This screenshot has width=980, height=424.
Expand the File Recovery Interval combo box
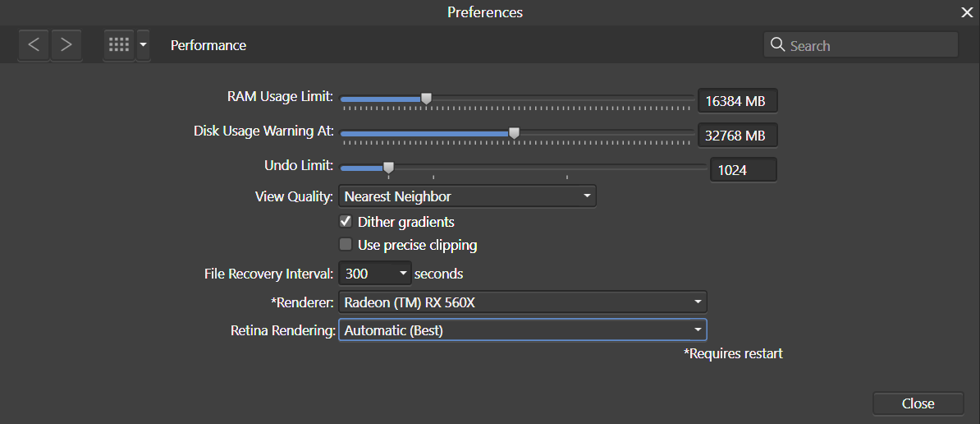[375, 274]
